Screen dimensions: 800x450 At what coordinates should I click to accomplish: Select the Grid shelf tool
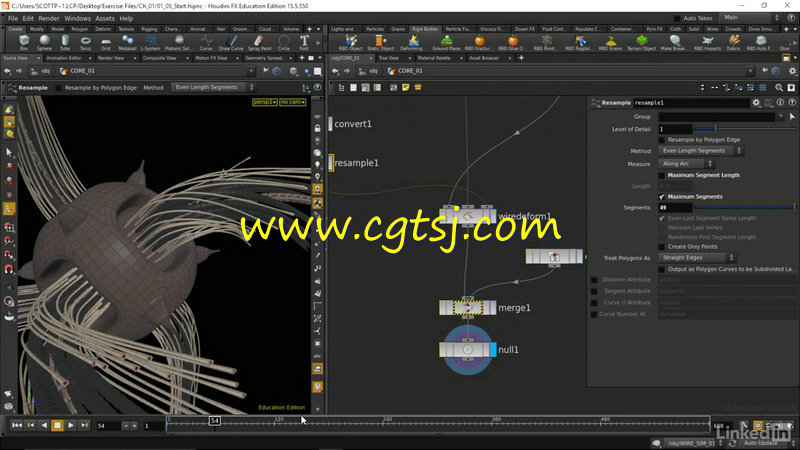[x=106, y=42]
